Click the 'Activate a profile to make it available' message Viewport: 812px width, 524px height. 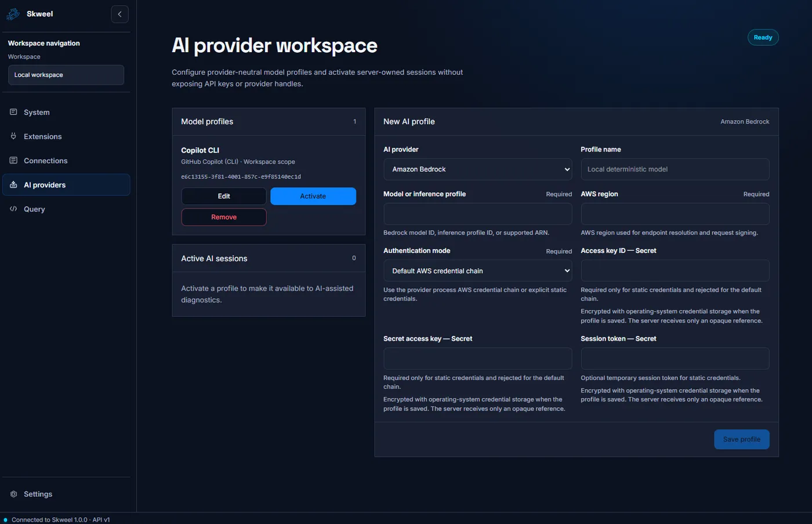[267, 294]
